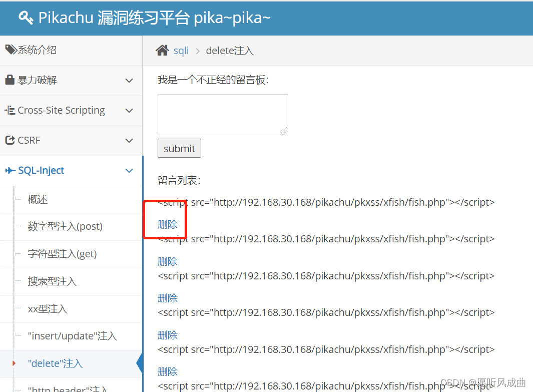Click the tag icon beside 系统介绍
The height and width of the screenshot is (392, 533).
11,50
